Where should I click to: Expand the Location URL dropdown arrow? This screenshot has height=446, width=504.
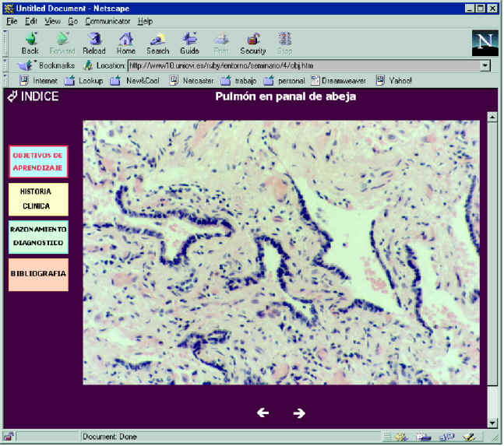tap(485, 65)
